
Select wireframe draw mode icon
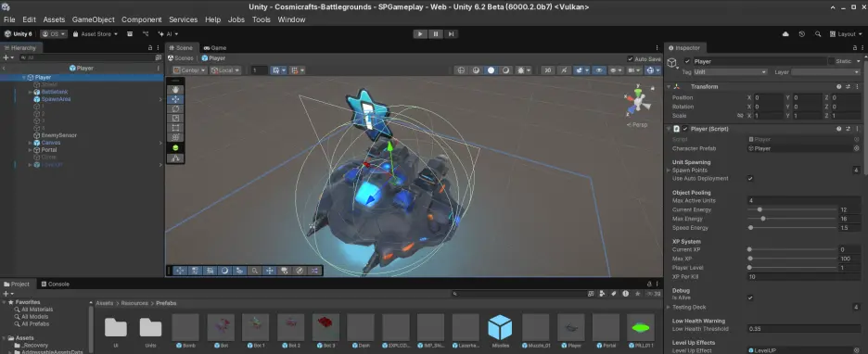(461, 70)
